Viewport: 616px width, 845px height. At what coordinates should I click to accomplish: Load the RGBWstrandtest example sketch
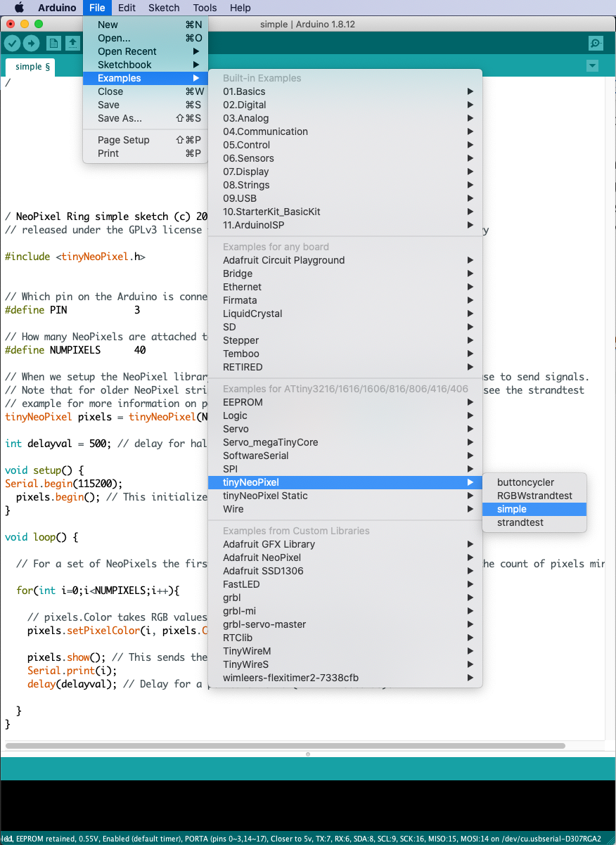534,496
